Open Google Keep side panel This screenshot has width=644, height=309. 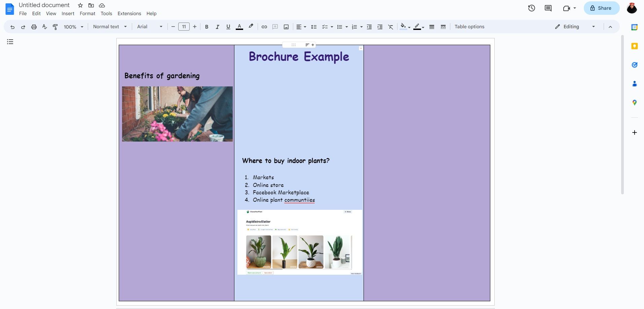point(635,46)
